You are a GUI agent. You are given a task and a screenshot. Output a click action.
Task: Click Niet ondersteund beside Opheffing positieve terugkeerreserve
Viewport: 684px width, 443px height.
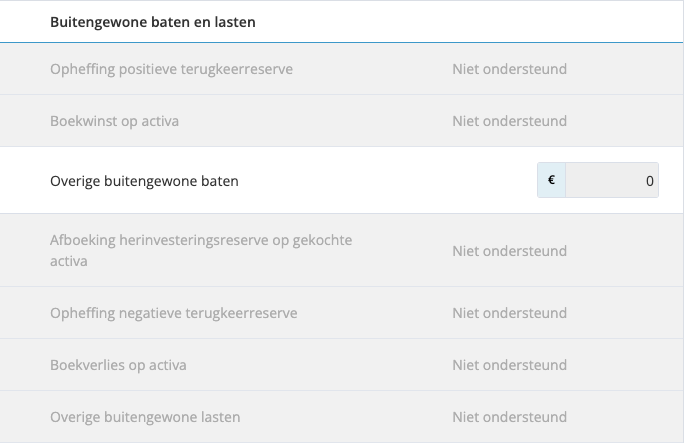point(509,69)
